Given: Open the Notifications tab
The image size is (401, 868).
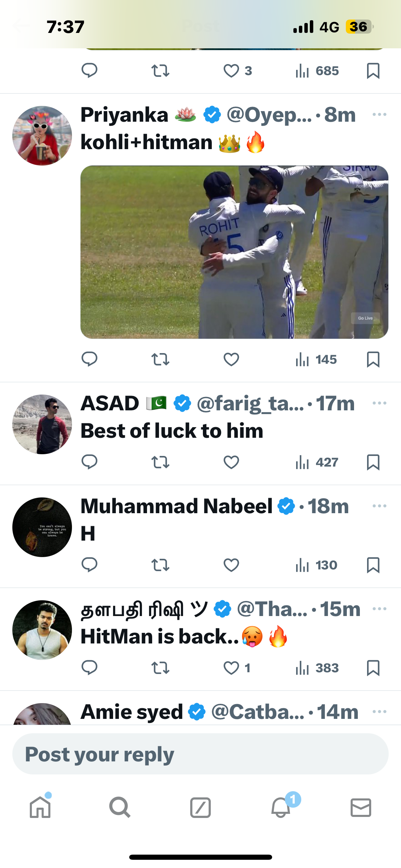Looking at the screenshot, I should coord(281,807).
